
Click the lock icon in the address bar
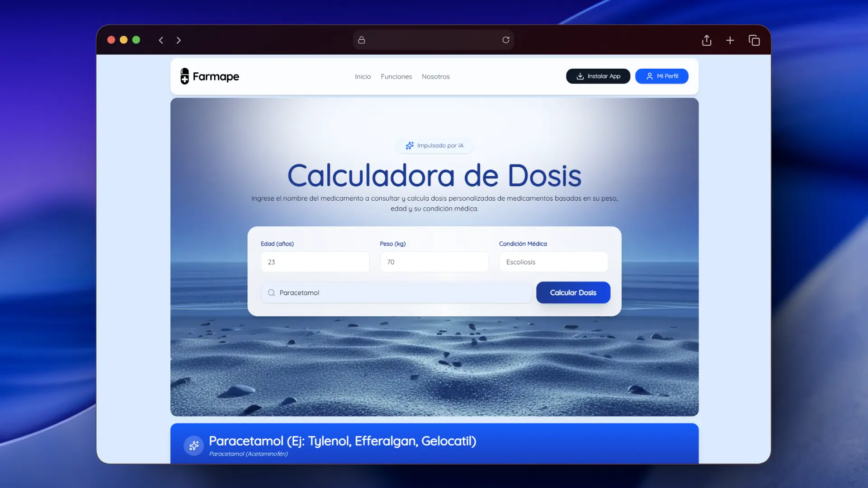pos(361,40)
